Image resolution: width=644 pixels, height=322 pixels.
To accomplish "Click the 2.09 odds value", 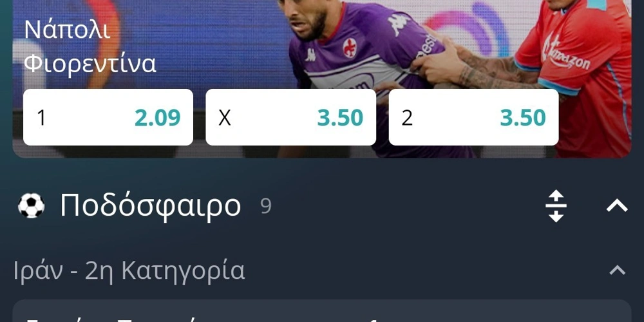I will 158,118.
